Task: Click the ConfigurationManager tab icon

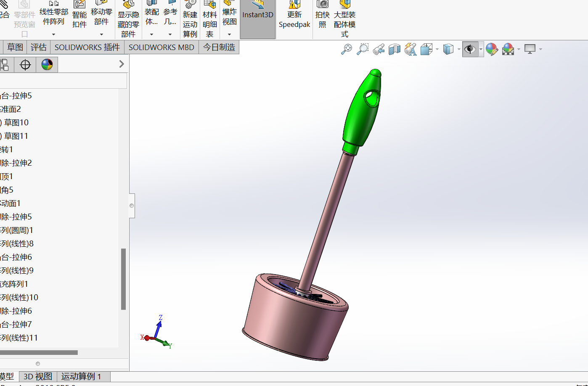Action: click(x=4, y=65)
